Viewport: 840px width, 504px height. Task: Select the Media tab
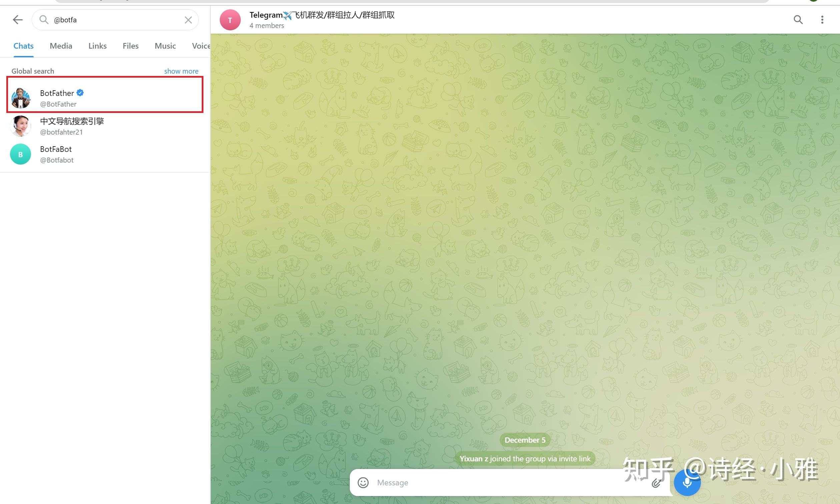pyautogui.click(x=61, y=46)
